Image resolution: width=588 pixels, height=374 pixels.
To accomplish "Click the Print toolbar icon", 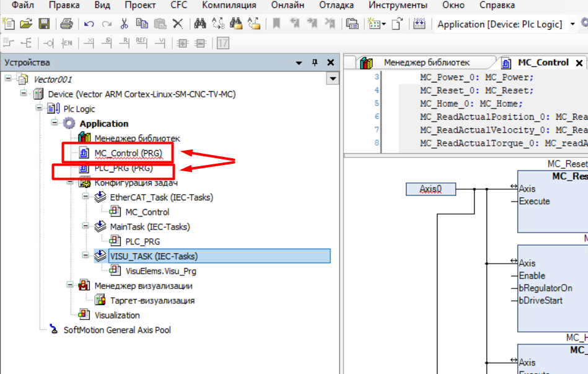I will click(67, 24).
